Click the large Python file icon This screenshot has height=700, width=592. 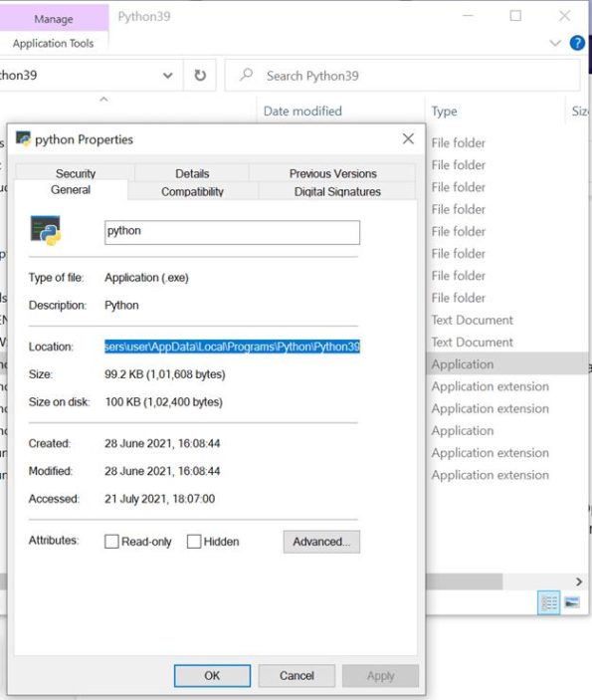46,230
